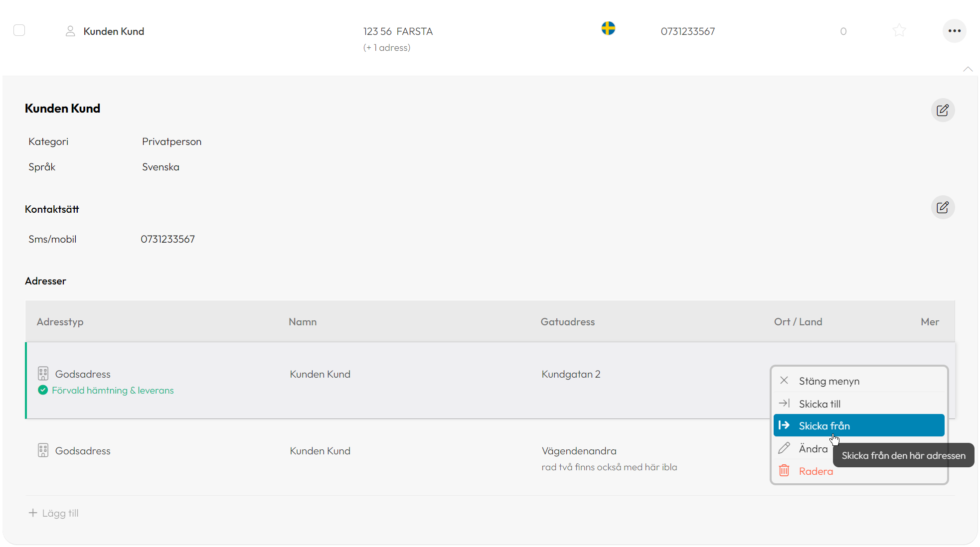Click the Kunden Kund name in top row
This screenshot has height=547, width=980.
(114, 31)
